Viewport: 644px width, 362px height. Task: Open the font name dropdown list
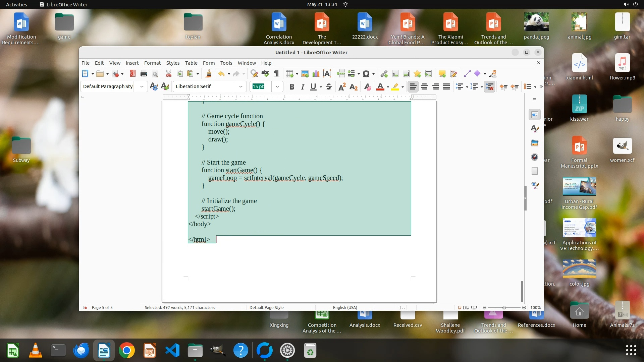(241, 86)
